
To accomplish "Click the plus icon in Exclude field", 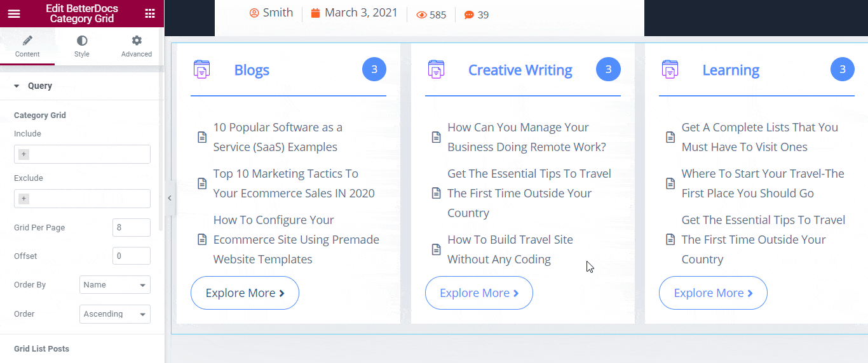I will pos(24,199).
